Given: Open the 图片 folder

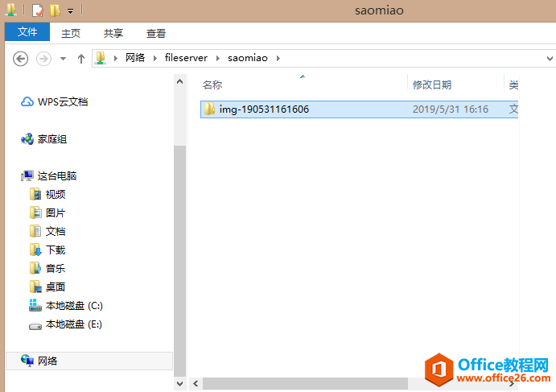Looking at the screenshot, I should (x=56, y=213).
